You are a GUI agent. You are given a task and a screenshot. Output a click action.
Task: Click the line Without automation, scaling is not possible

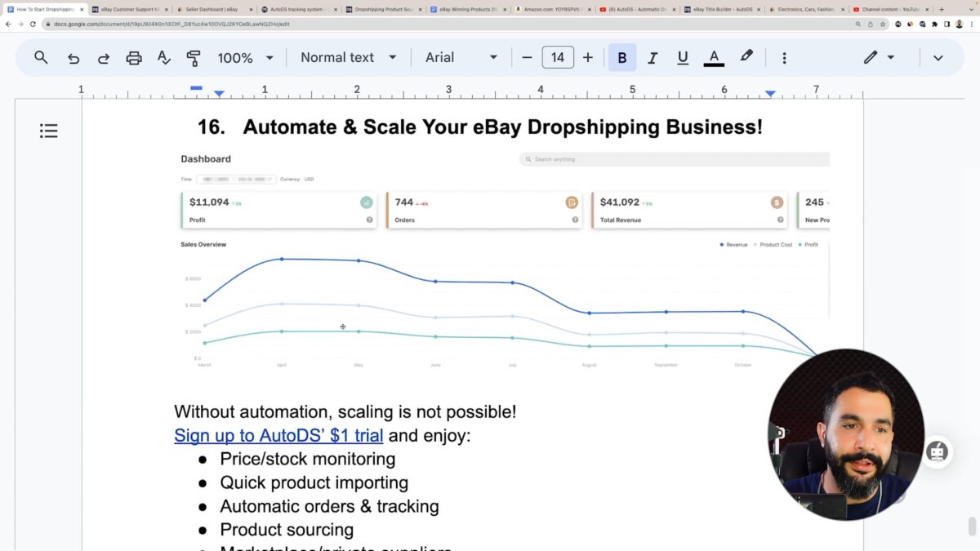[x=345, y=411]
